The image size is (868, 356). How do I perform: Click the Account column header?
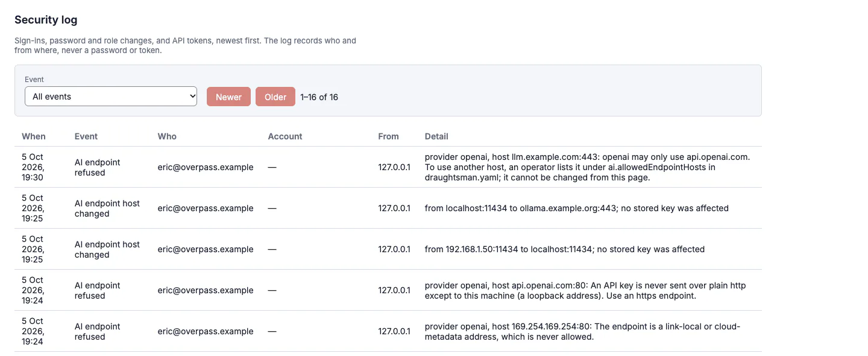pyautogui.click(x=285, y=136)
